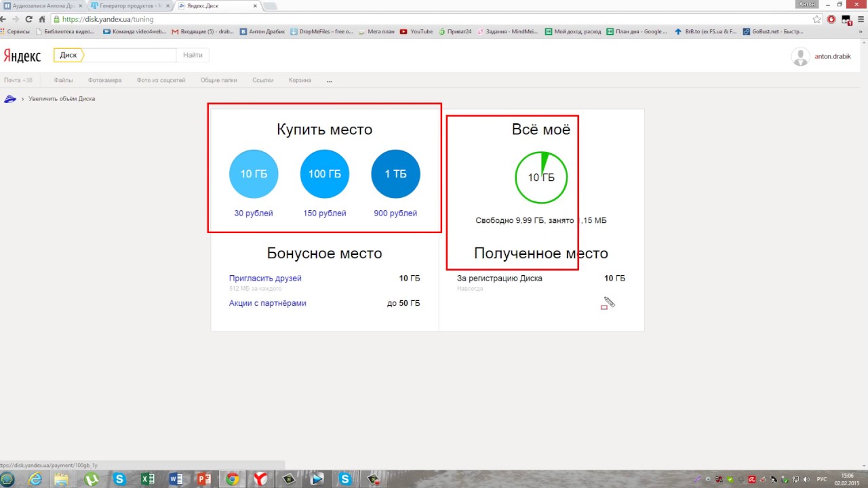Switch to Генератор продуктов tab
This screenshot has height=488, width=868.
130,5
